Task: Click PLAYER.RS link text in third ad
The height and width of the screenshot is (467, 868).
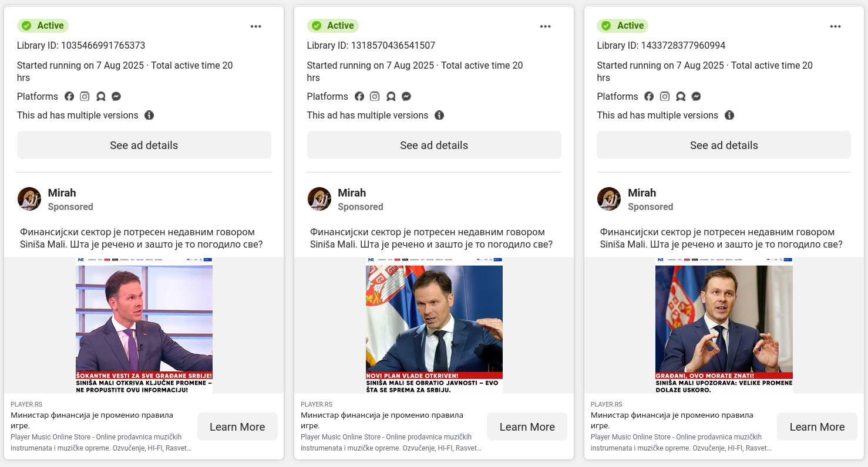Action: [x=607, y=404]
